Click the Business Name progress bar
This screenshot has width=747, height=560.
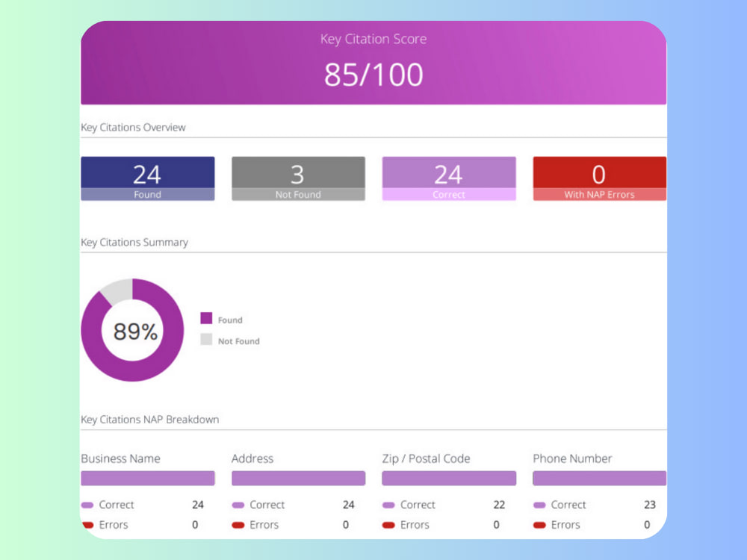[x=148, y=478]
